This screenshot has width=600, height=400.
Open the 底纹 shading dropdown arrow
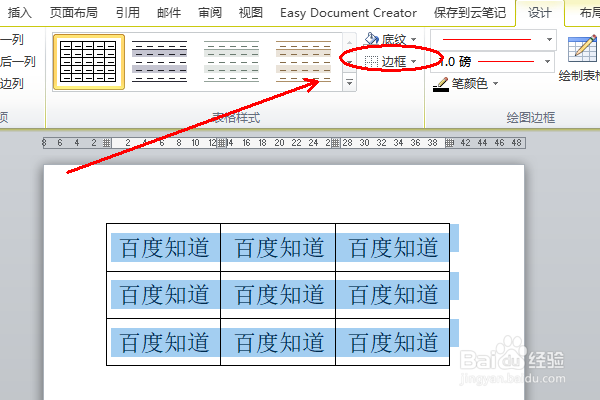click(413, 39)
